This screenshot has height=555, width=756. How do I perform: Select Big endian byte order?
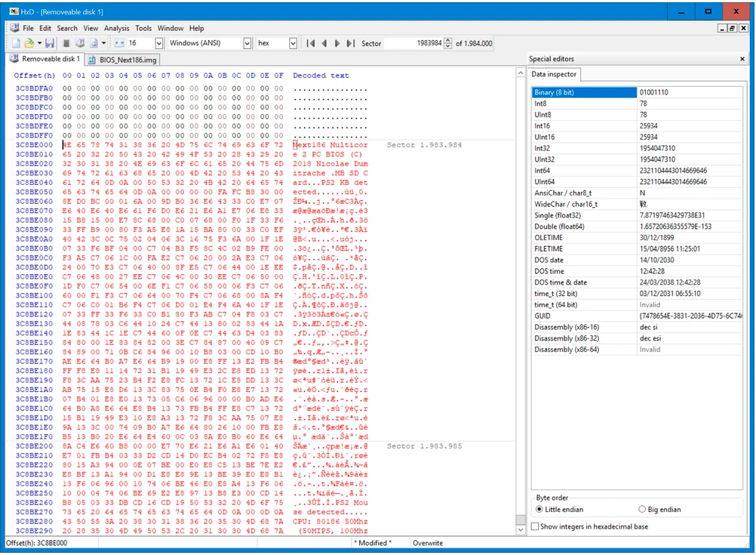tap(643, 510)
